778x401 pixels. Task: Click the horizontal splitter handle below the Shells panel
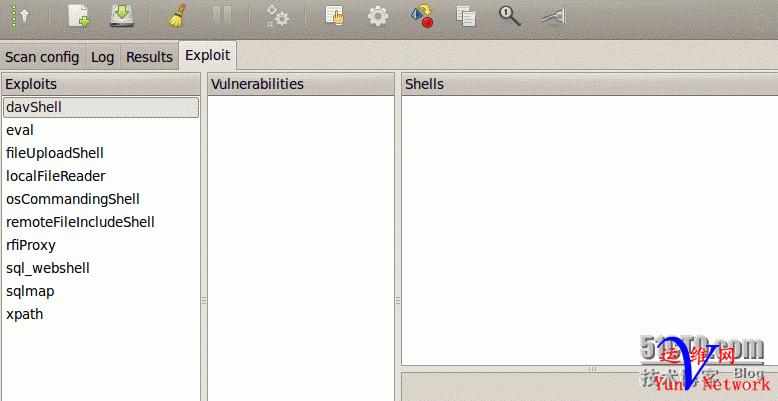click(591, 369)
